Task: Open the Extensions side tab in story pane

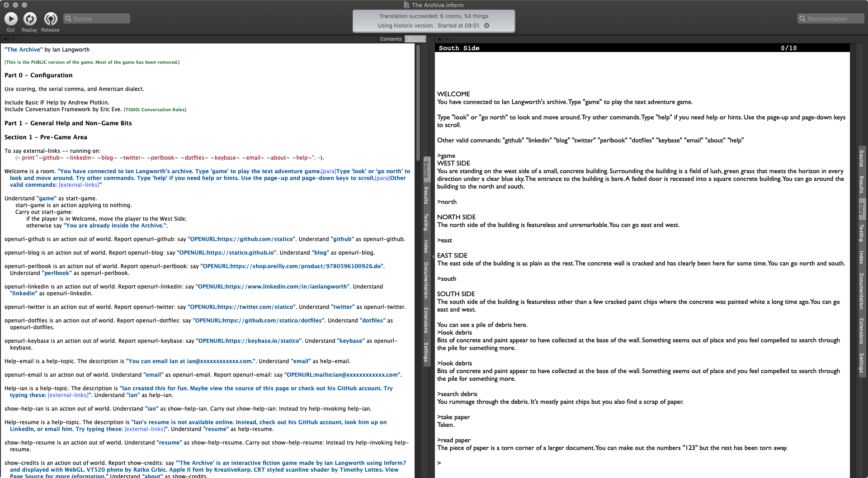Action: [862, 331]
